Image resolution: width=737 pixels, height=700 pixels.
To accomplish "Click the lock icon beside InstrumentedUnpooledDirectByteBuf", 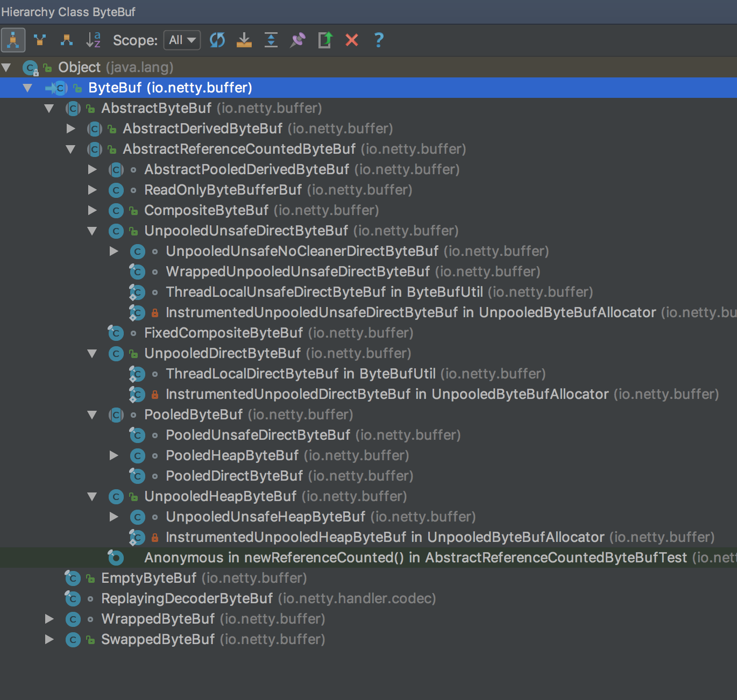I will (155, 395).
